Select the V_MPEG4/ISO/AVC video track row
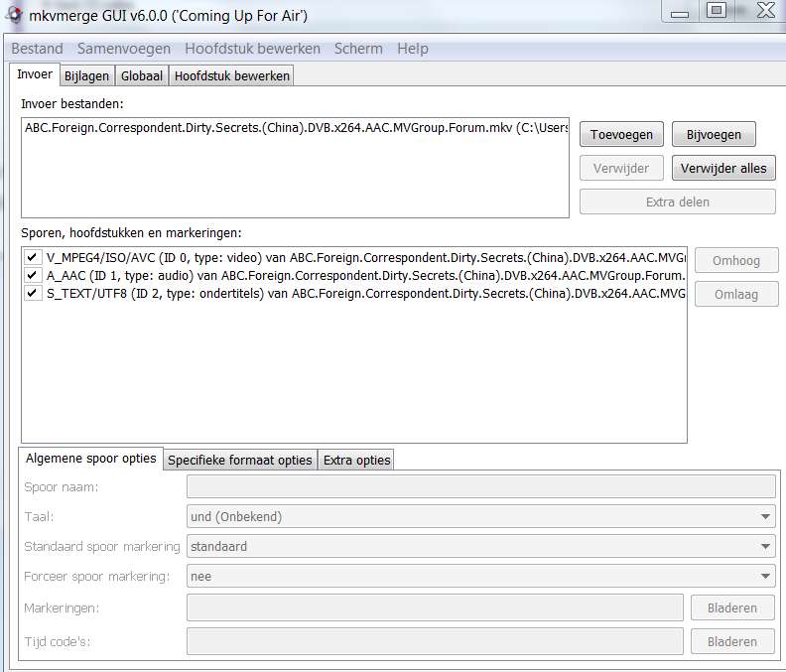 click(x=365, y=258)
